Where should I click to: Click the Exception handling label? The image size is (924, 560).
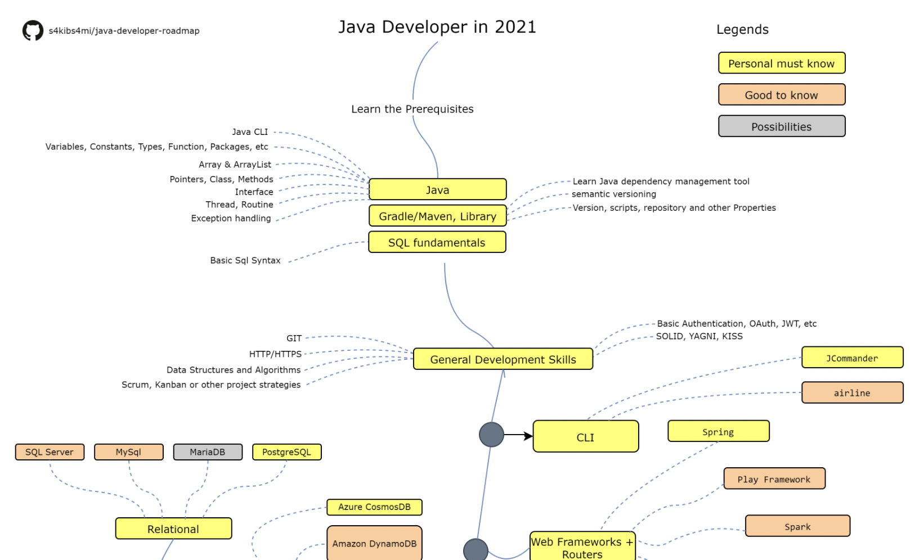pos(231,218)
